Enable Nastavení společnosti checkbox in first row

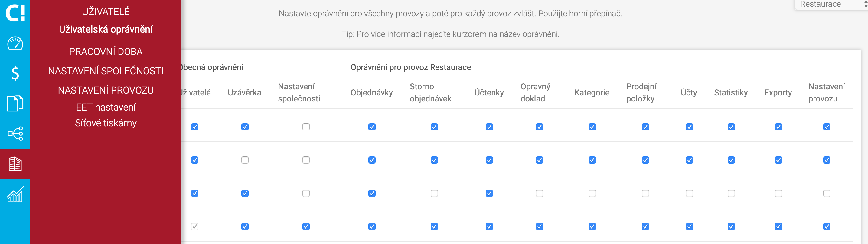(x=306, y=127)
